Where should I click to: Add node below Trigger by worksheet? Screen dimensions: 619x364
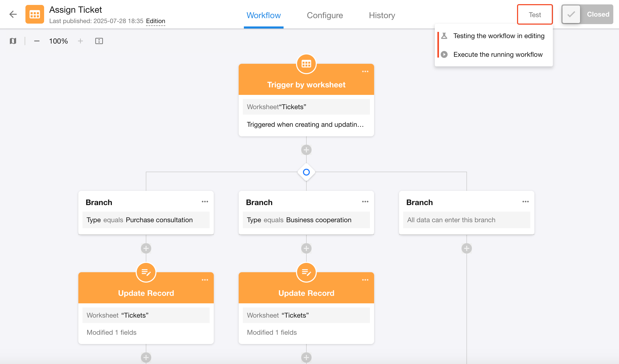[306, 150]
